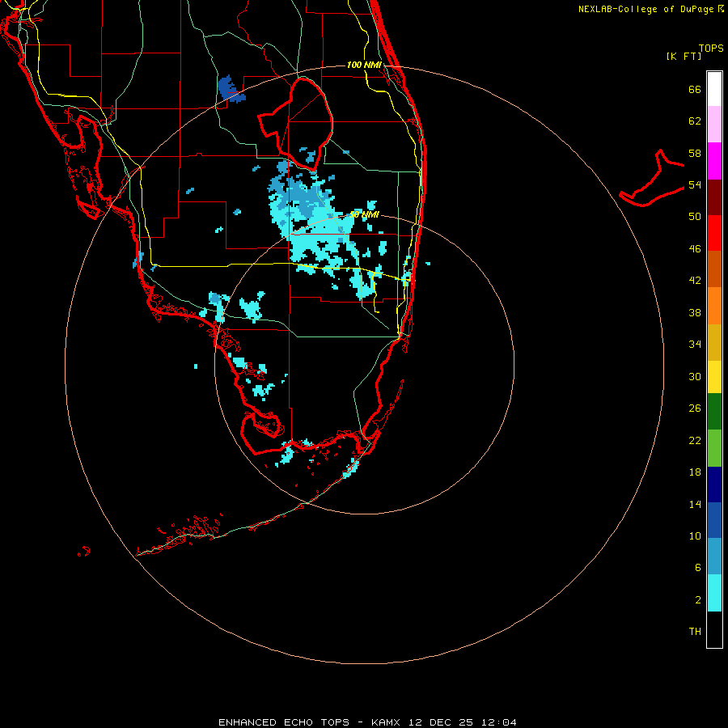The width and height of the screenshot is (728, 728).
Task: Click the dark green swatch between 30 and 26
Action: point(714,412)
